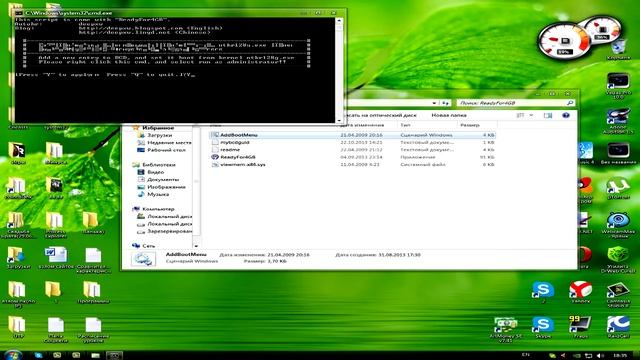This screenshot has height=360, width=640.
Task: Click the Новая папка toolbar button
Action: [x=449, y=116]
